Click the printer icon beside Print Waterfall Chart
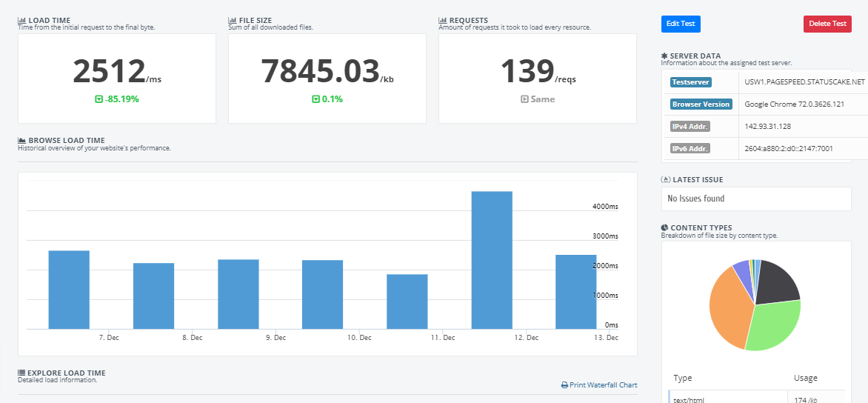 564,385
